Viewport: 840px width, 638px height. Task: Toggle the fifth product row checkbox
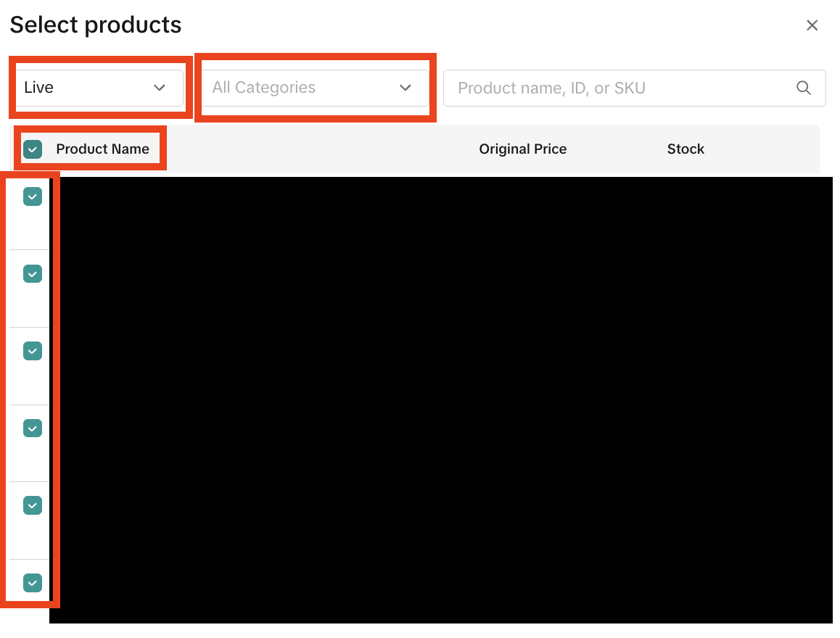[33, 505]
